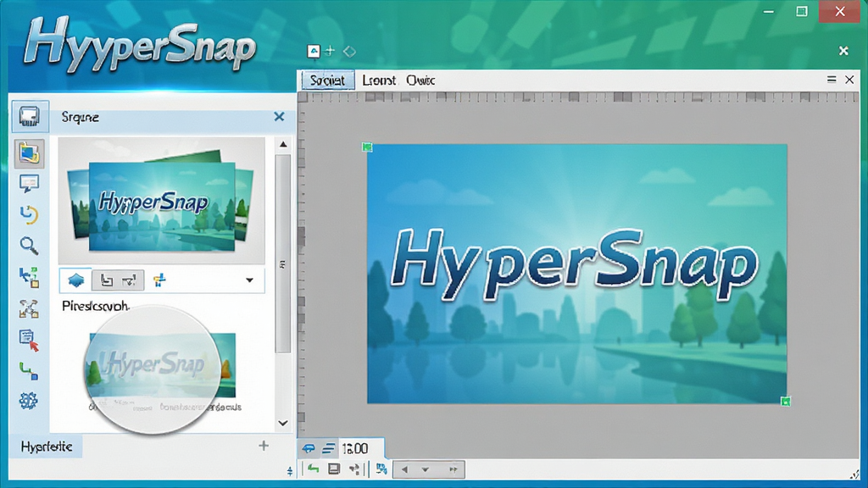868x488 pixels.
Task: Click the Srquine panel title
Action: pos(81,117)
